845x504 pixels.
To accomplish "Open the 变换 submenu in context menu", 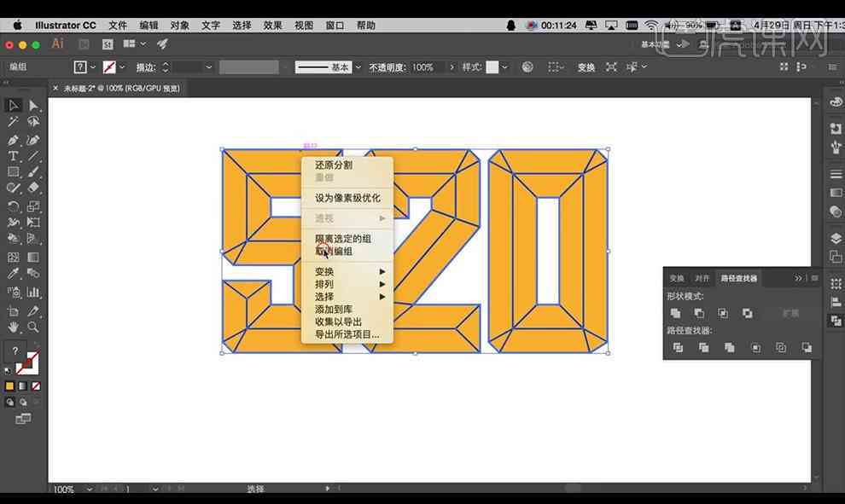I will 347,272.
